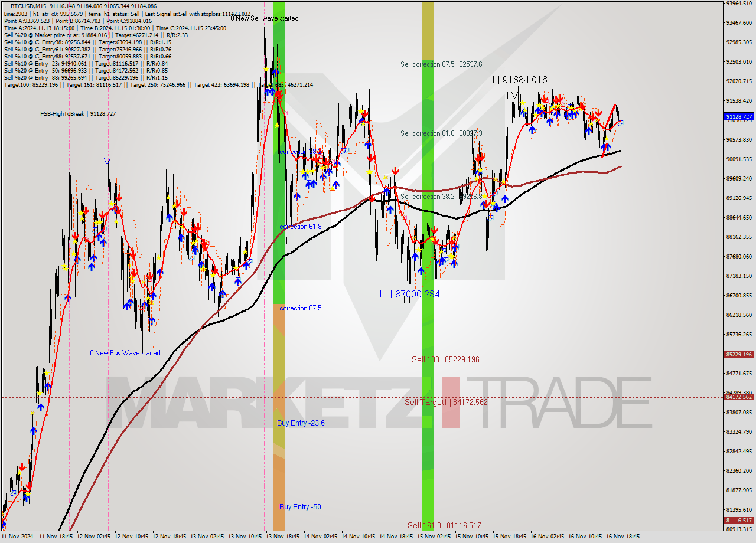Click the '16 Nov 18:45' time axis label

click(x=624, y=537)
